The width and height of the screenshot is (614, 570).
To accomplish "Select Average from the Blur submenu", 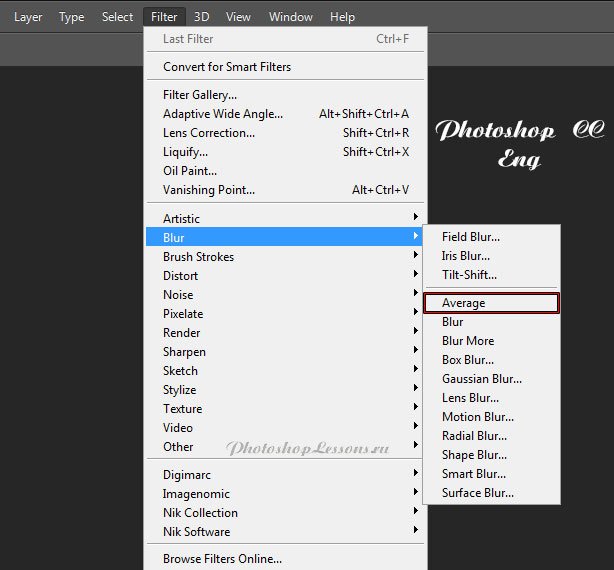I will point(464,303).
